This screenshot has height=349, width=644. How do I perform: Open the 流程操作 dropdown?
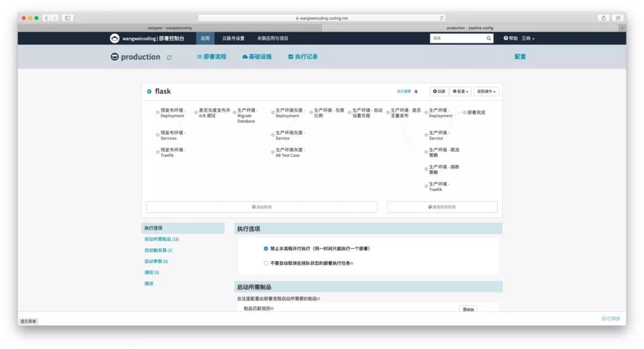(x=487, y=91)
